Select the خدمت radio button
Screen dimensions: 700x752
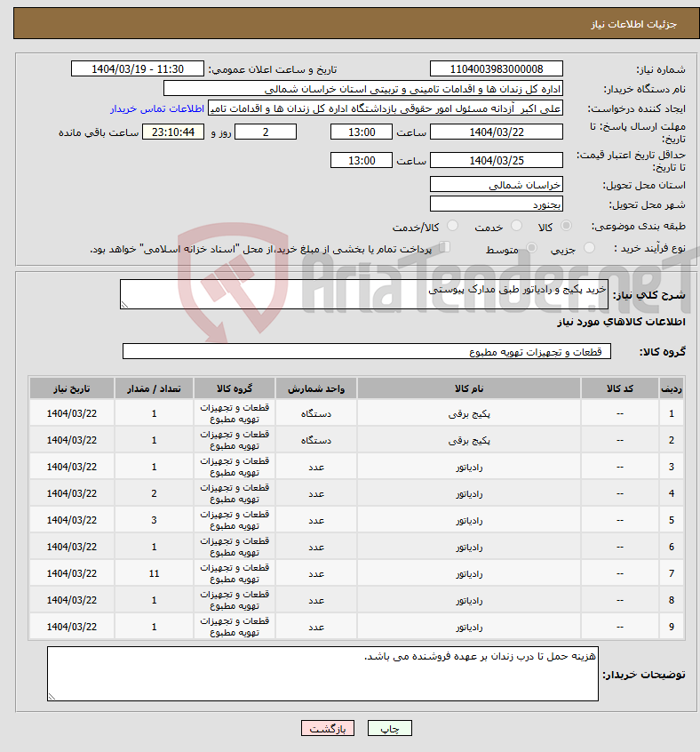516,226
